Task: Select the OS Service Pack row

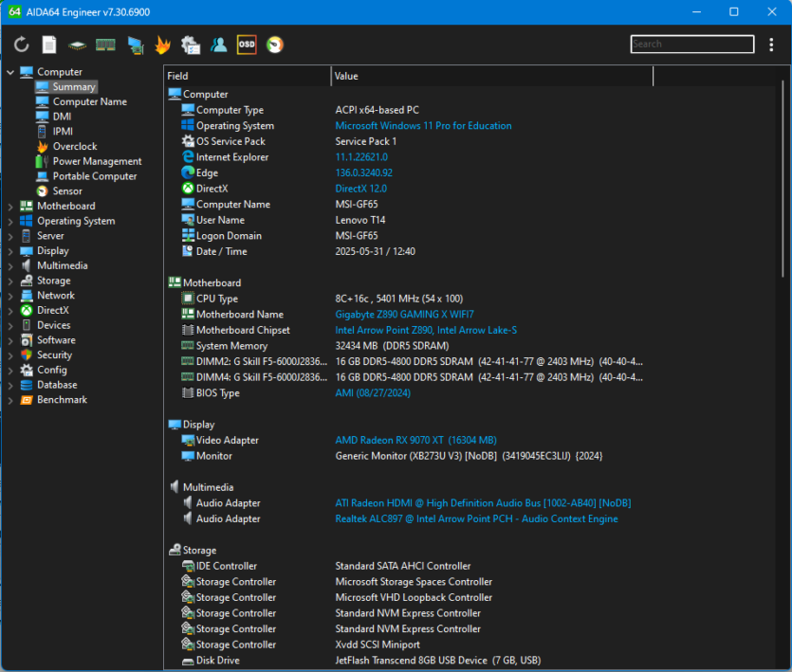Action: (x=409, y=141)
